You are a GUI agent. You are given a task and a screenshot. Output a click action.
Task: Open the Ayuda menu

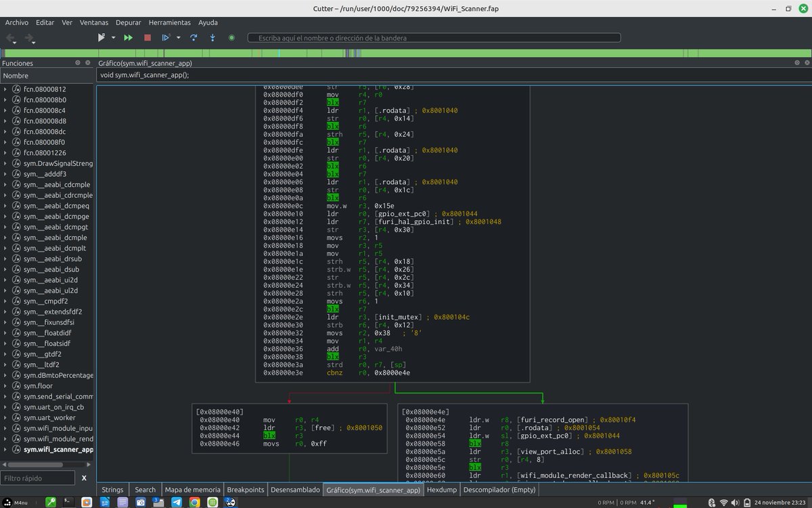208,22
